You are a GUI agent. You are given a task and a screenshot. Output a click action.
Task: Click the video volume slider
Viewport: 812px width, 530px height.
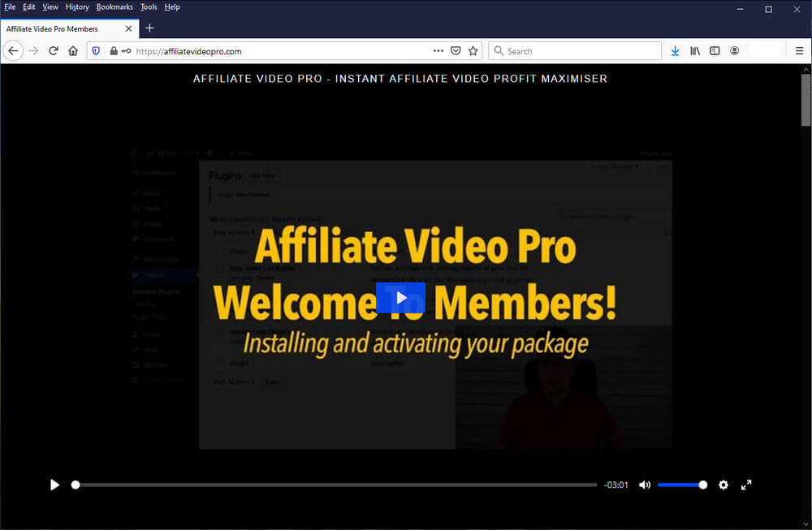click(683, 485)
